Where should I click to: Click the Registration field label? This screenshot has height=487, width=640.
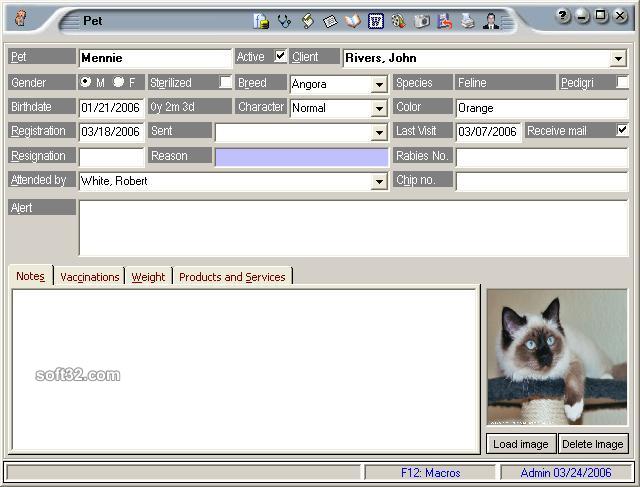pyautogui.click(x=42, y=131)
